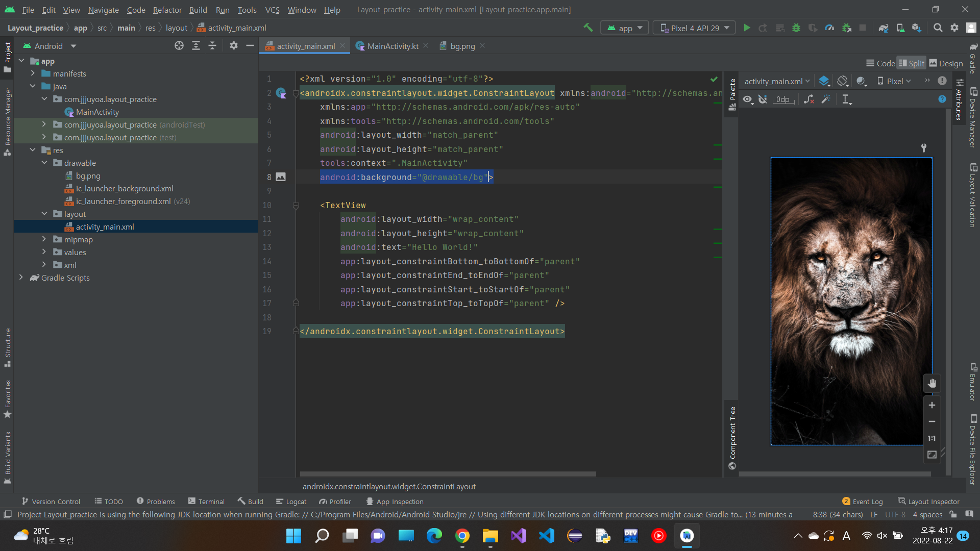Open the Profiler gauge icon in toolbar
The image size is (980, 551).
click(829, 28)
